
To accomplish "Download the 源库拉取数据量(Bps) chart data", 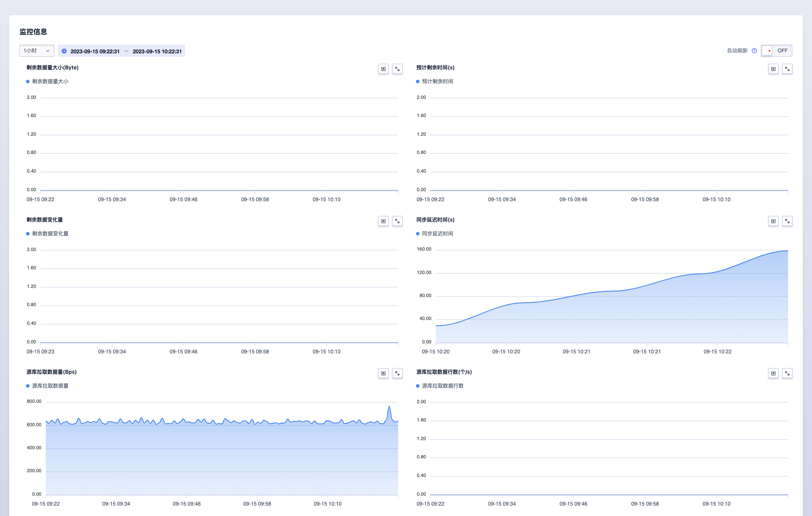I will (383, 373).
